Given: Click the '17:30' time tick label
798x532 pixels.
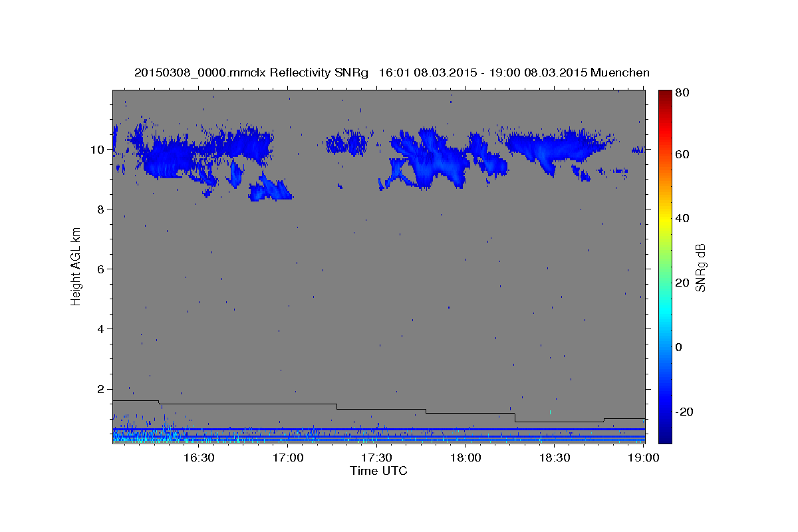Looking at the screenshot, I should tap(377, 458).
